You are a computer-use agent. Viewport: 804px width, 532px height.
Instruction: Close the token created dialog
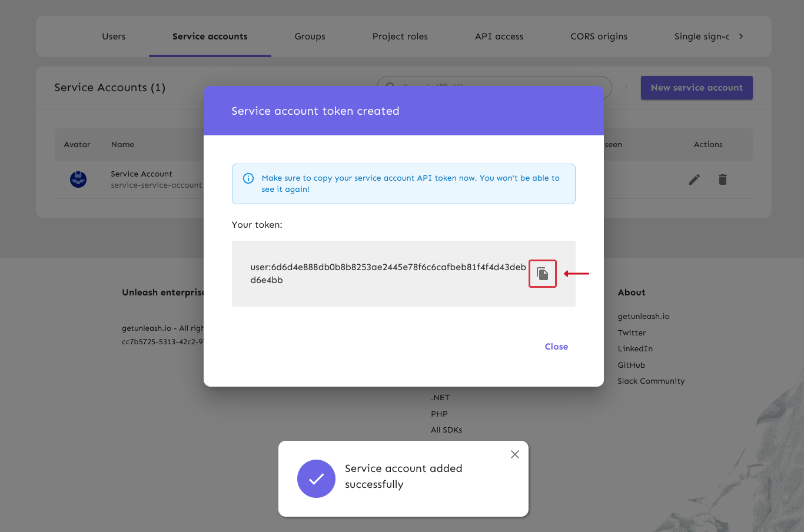click(556, 347)
